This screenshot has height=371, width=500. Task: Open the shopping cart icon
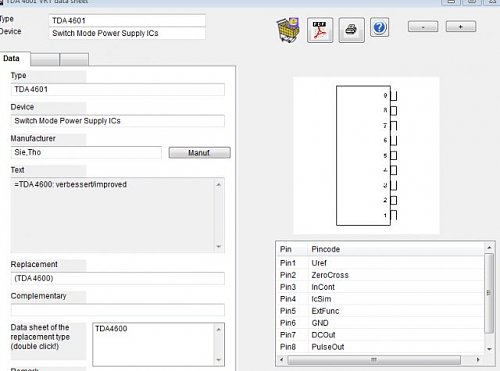288,30
